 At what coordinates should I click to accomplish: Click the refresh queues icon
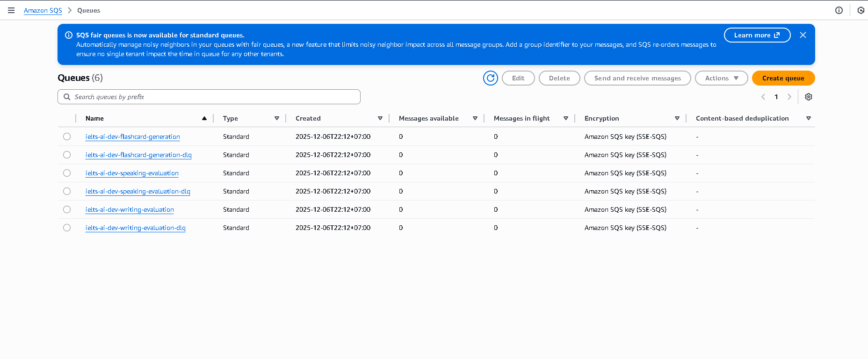490,78
